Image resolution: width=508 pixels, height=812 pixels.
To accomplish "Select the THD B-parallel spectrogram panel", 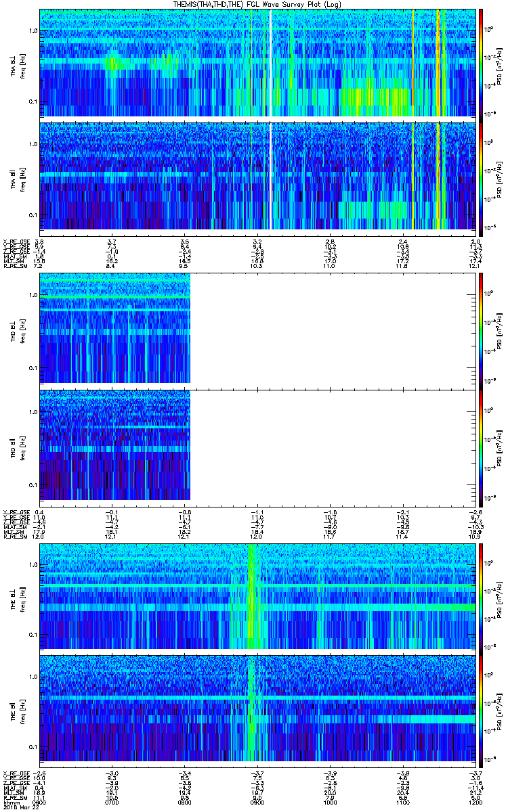I will (257, 447).
